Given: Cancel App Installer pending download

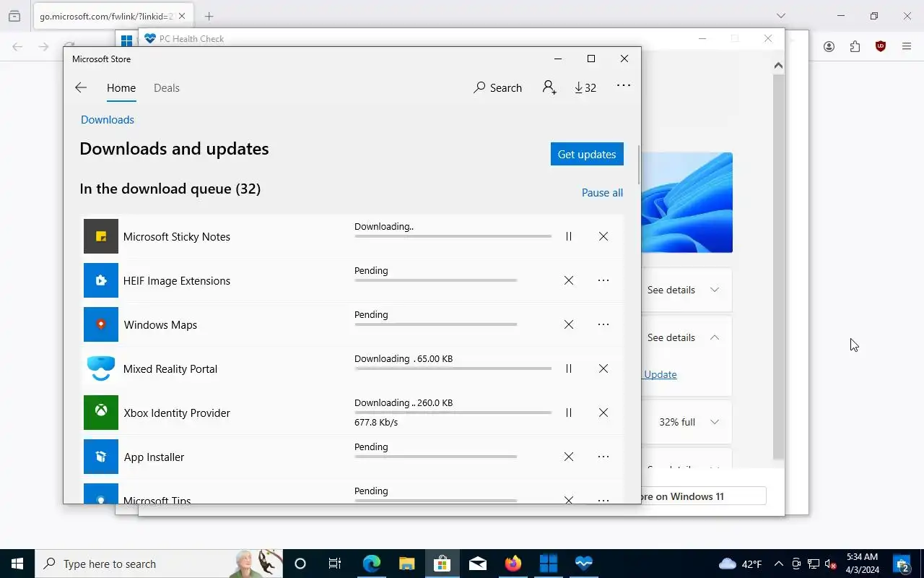Looking at the screenshot, I should click(569, 457).
